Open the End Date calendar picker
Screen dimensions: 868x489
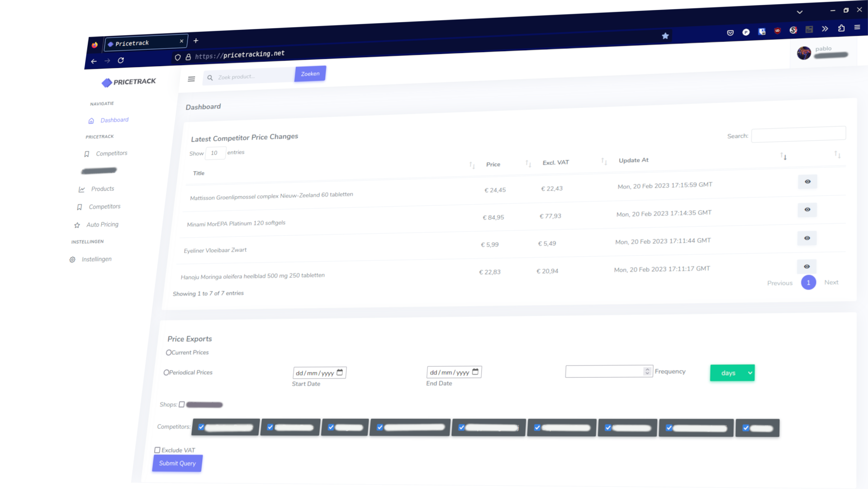[475, 372]
